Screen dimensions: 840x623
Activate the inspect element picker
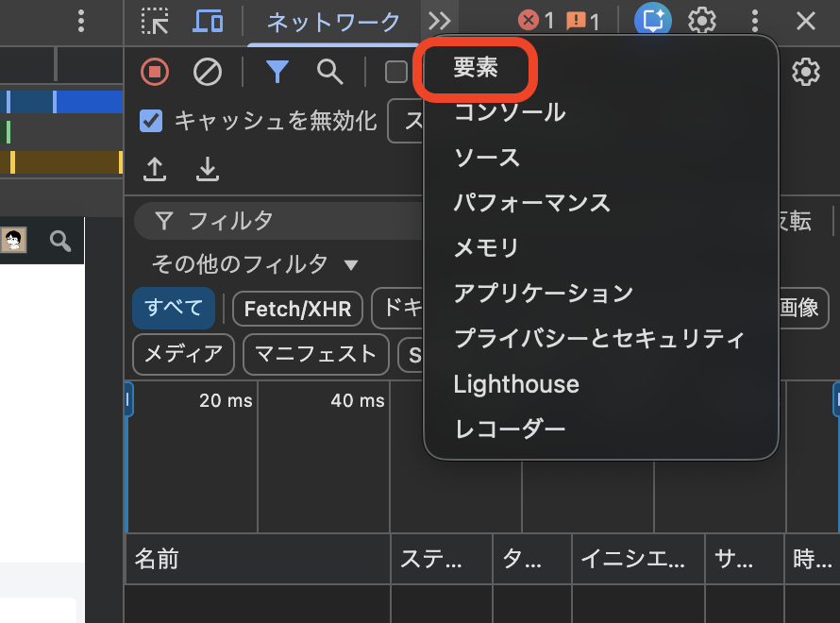point(153,20)
